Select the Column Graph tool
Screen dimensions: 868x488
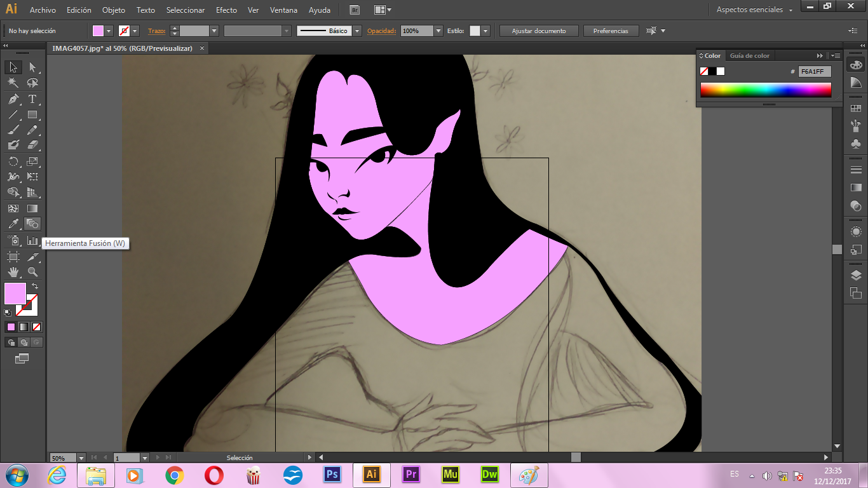click(32, 241)
